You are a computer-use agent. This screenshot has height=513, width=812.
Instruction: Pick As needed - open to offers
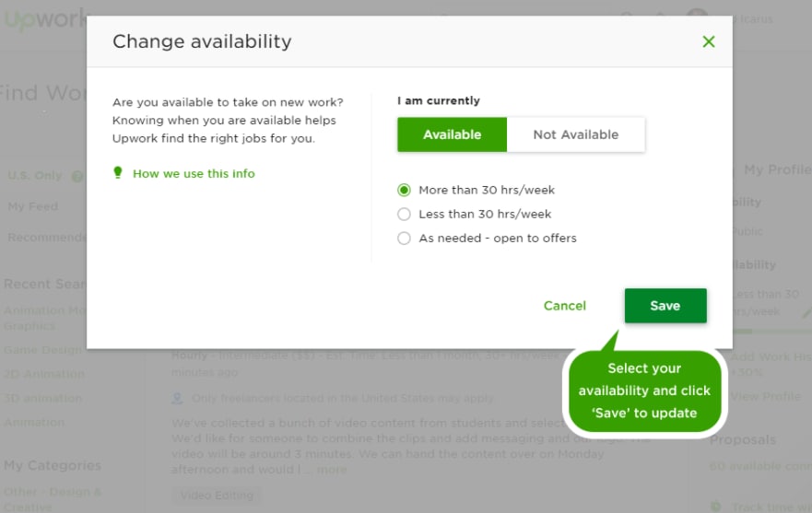(404, 239)
